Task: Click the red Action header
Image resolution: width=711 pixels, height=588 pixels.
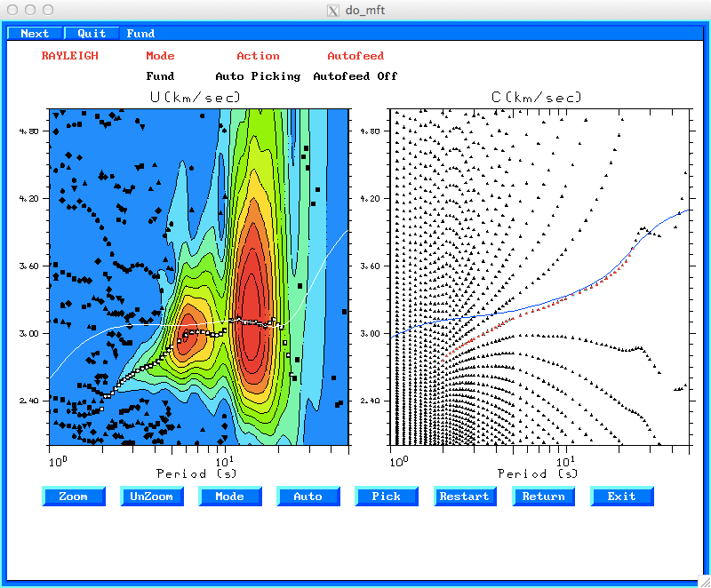Action: pyautogui.click(x=258, y=56)
